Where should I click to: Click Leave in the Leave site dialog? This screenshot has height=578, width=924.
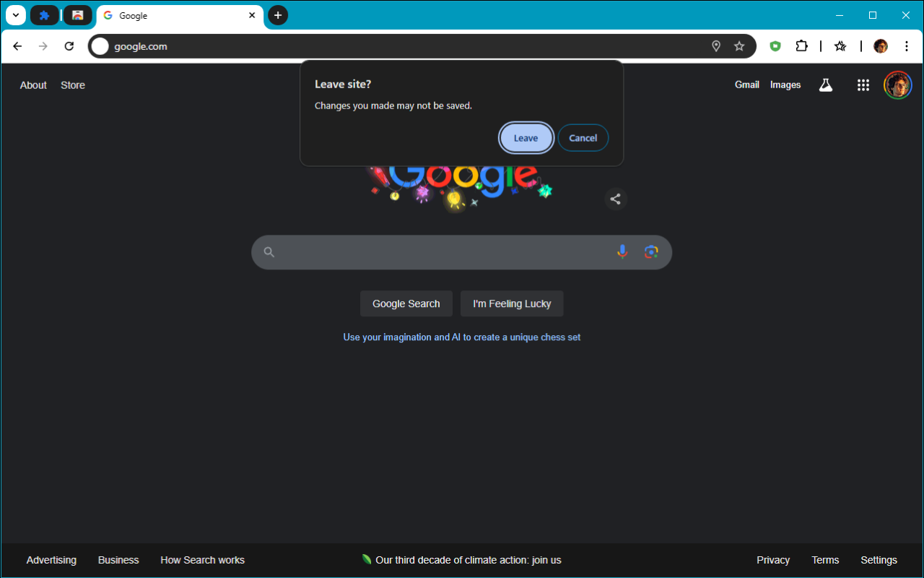point(526,137)
